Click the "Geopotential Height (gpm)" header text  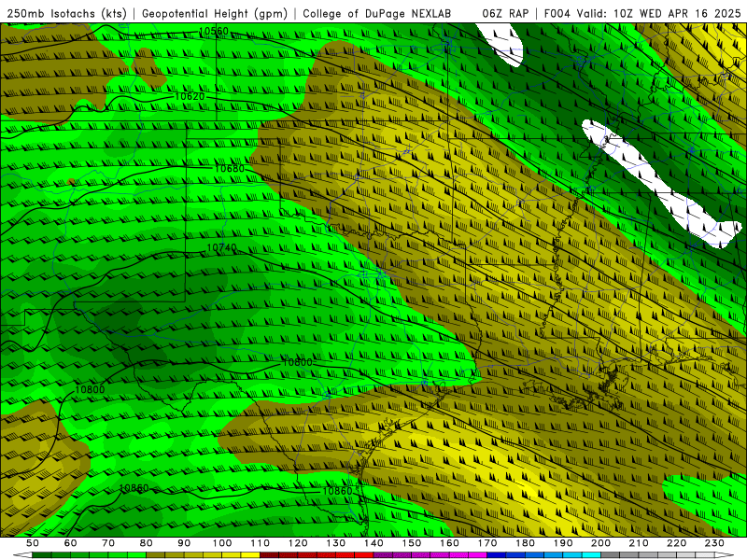pos(215,14)
